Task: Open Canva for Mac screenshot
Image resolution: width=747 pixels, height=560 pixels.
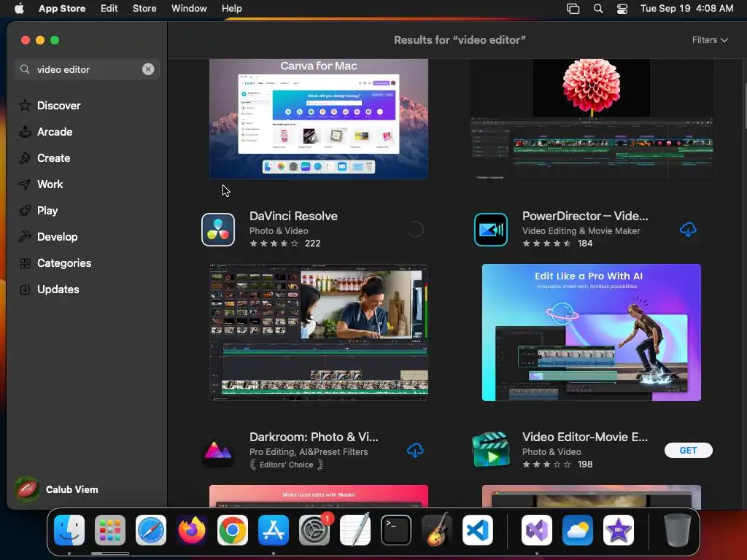Action: tap(319, 119)
